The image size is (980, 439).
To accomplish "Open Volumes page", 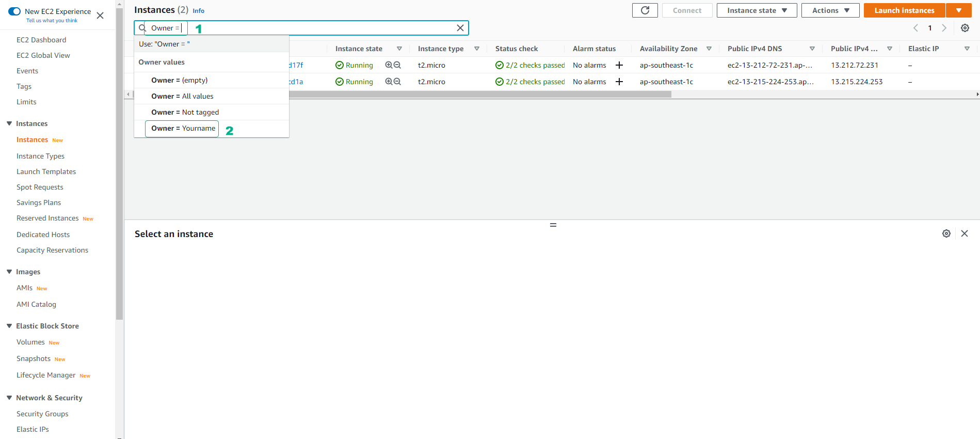I will coord(31,342).
